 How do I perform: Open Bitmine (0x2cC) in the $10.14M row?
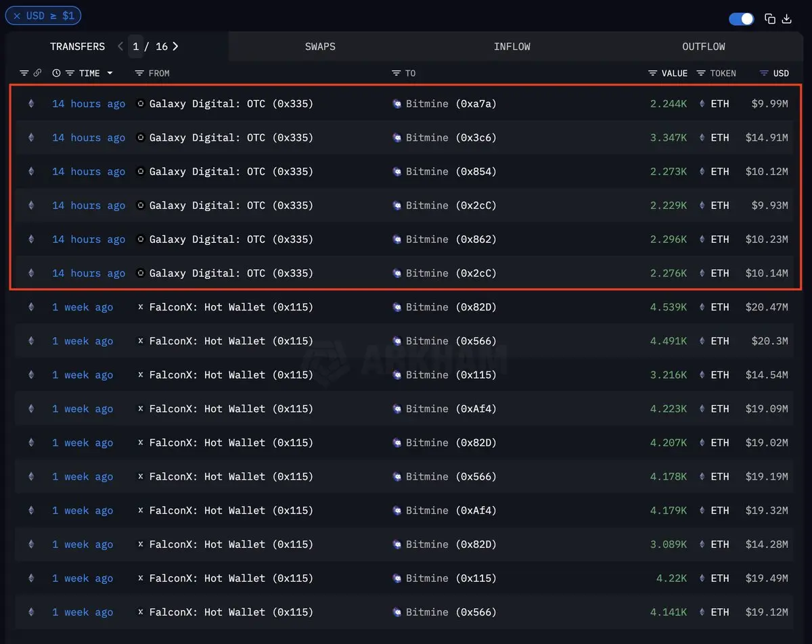point(451,273)
